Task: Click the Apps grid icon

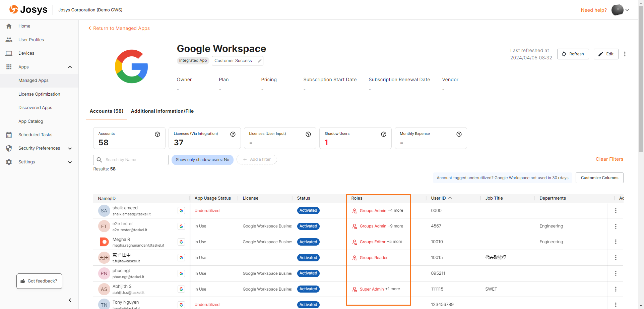Action: coord(9,67)
